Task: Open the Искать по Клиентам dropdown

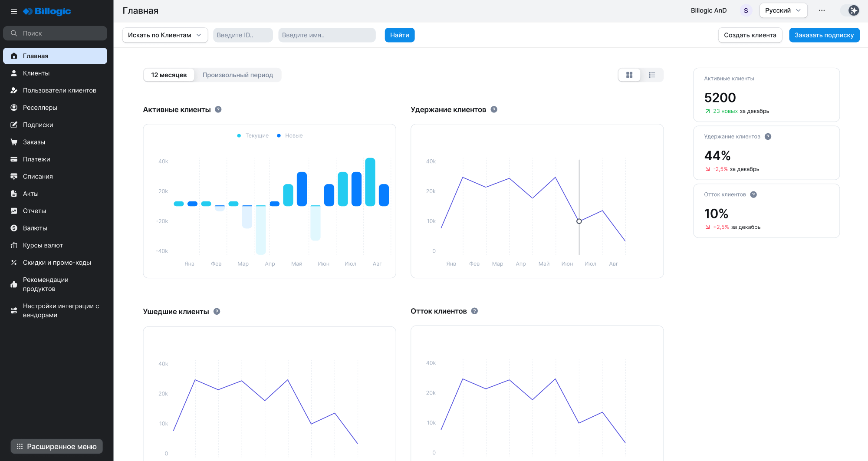Action: (x=165, y=35)
